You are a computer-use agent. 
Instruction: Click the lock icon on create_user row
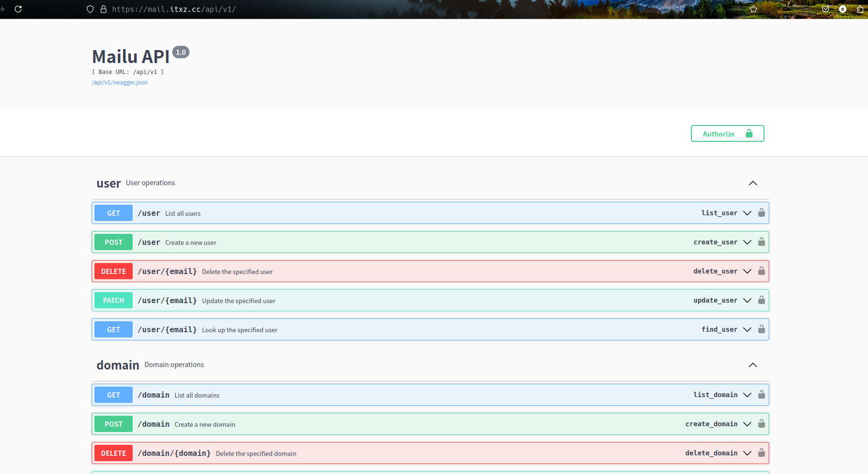(x=762, y=242)
